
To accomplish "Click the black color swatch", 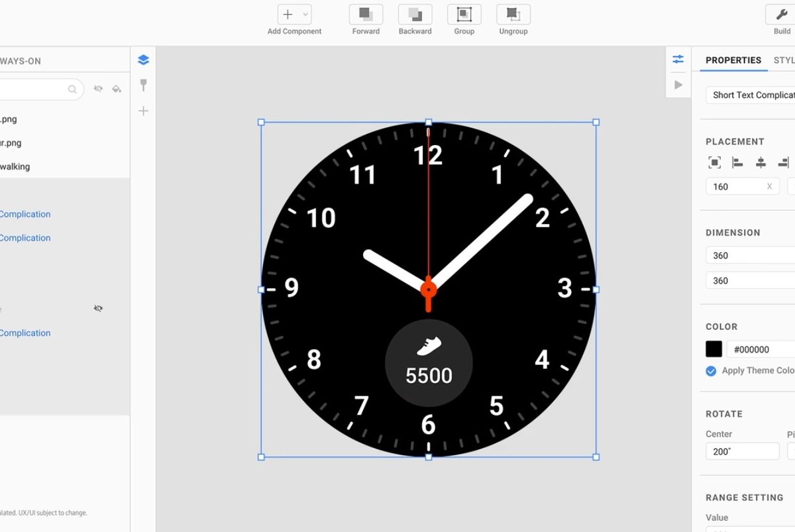I will 714,349.
